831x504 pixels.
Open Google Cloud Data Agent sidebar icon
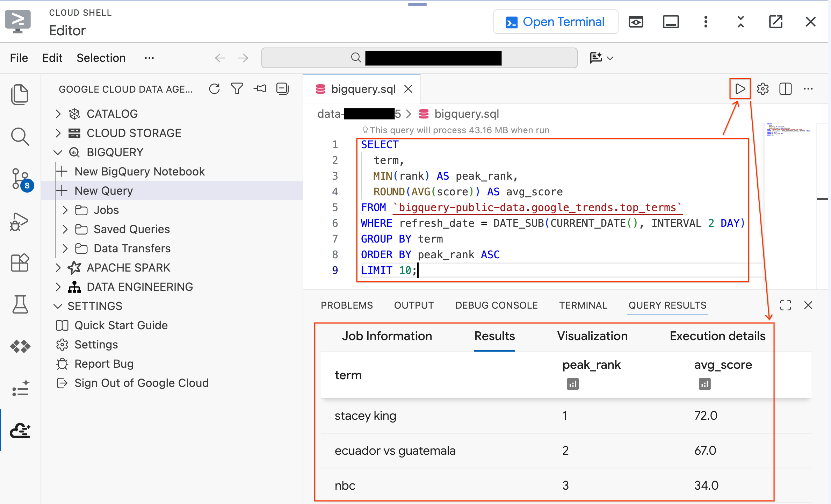click(x=20, y=430)
